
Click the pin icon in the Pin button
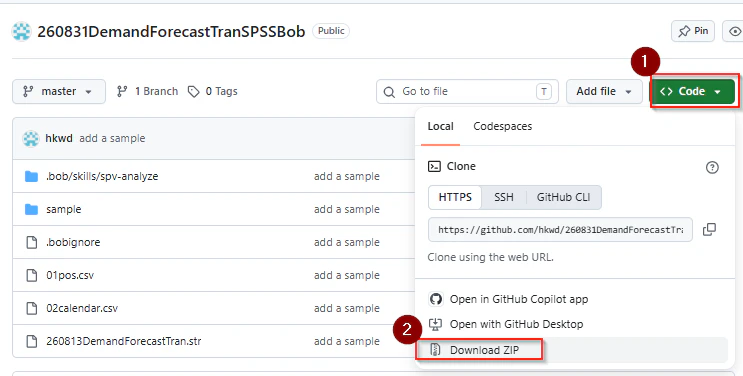(684, 31)
